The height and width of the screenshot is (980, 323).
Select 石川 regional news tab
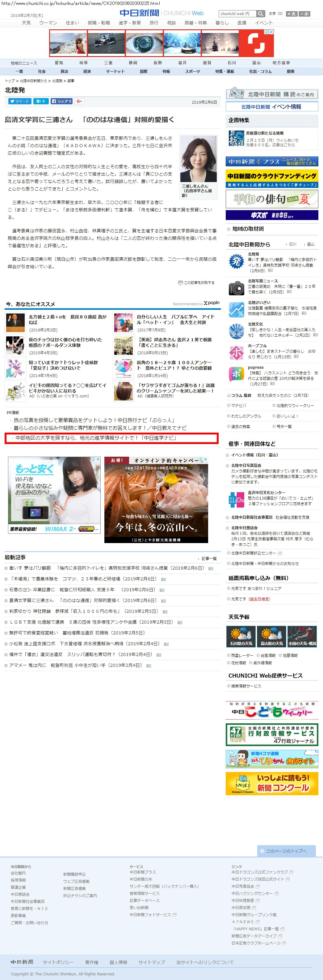pos(232,63)
